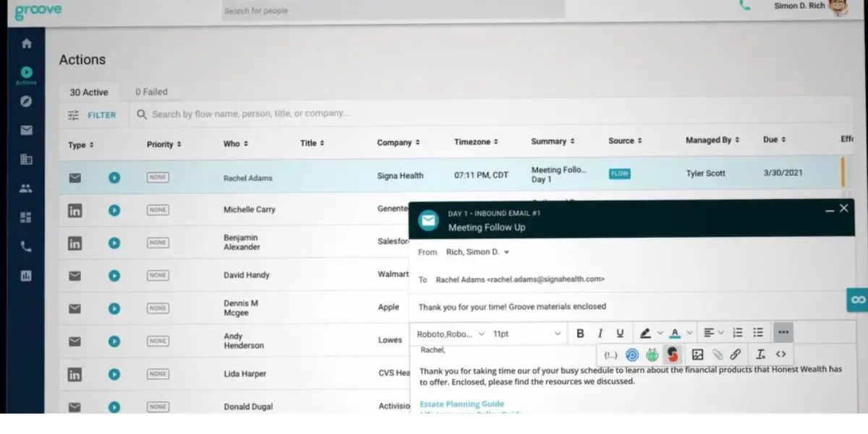Sort the table by the Company column
Image resolution: width=868 pixels, height=434 pixels.
click(x=398, y=142)
